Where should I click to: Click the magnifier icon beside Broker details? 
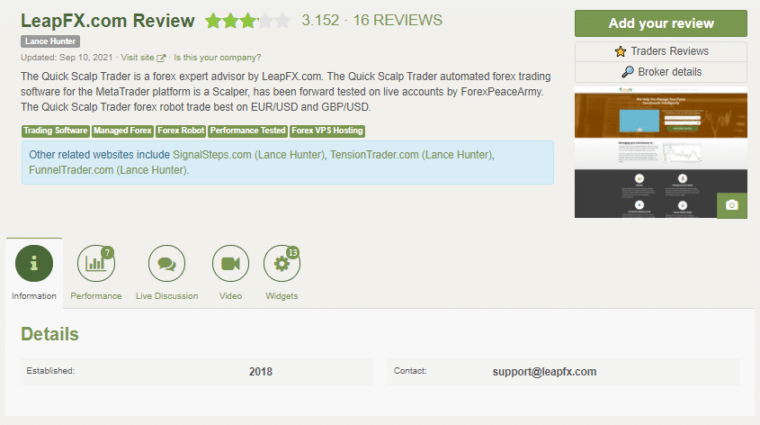coord(628,72)
